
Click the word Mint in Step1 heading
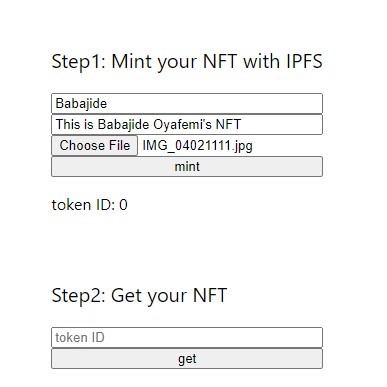click(131, 61)
